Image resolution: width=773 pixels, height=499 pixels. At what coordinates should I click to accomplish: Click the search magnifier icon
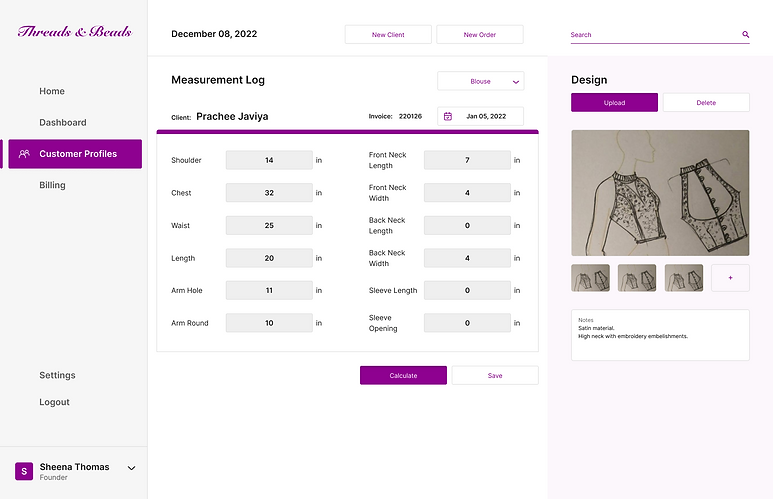coord(745,35)
